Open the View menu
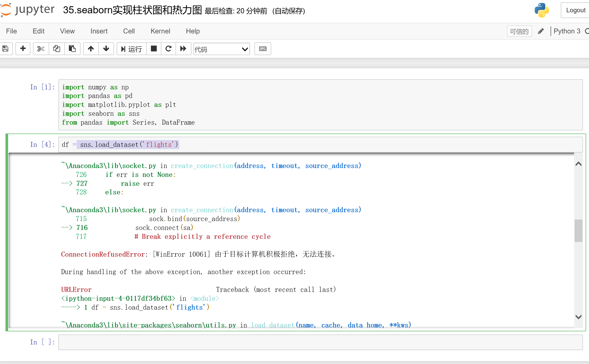This screenshot has height=364, width=589. (x=67, y=31)
